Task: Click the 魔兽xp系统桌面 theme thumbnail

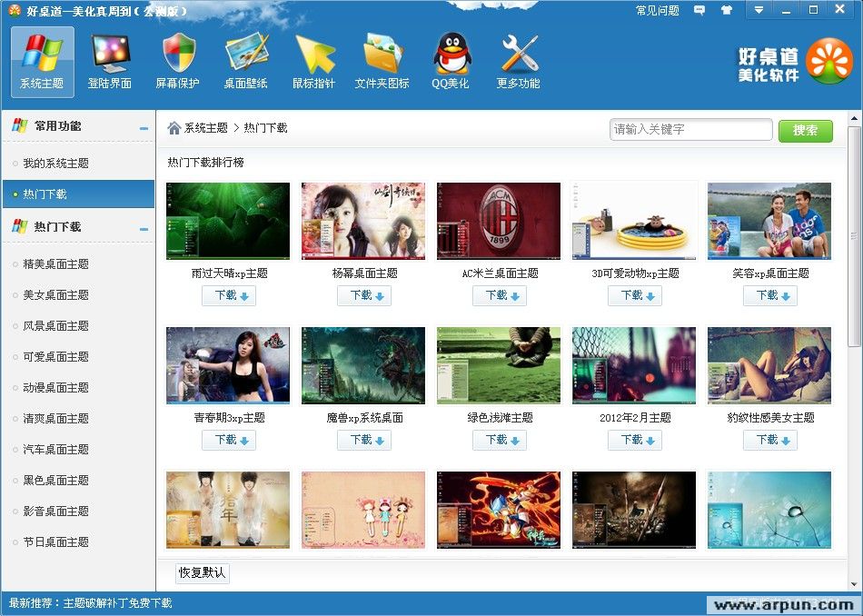Action: coord(363,365)
